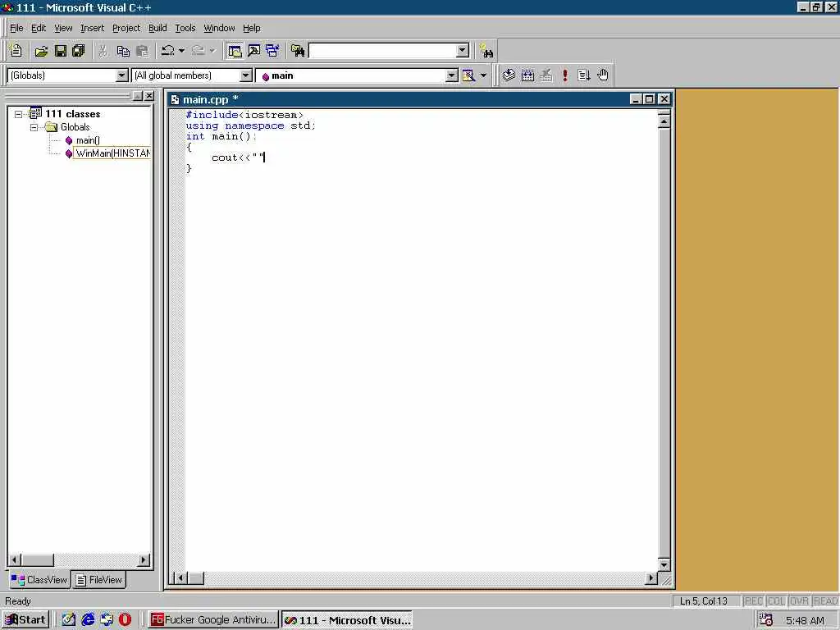Click the Paste toolbar icon
Viewport: 840px width, 630px height.
(x=143, y=51)
